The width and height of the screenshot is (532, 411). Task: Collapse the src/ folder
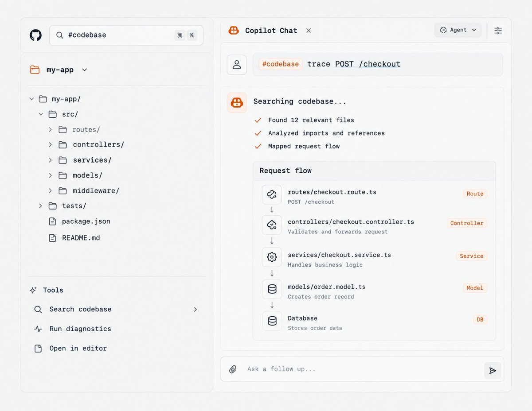(x=41, y=114)
